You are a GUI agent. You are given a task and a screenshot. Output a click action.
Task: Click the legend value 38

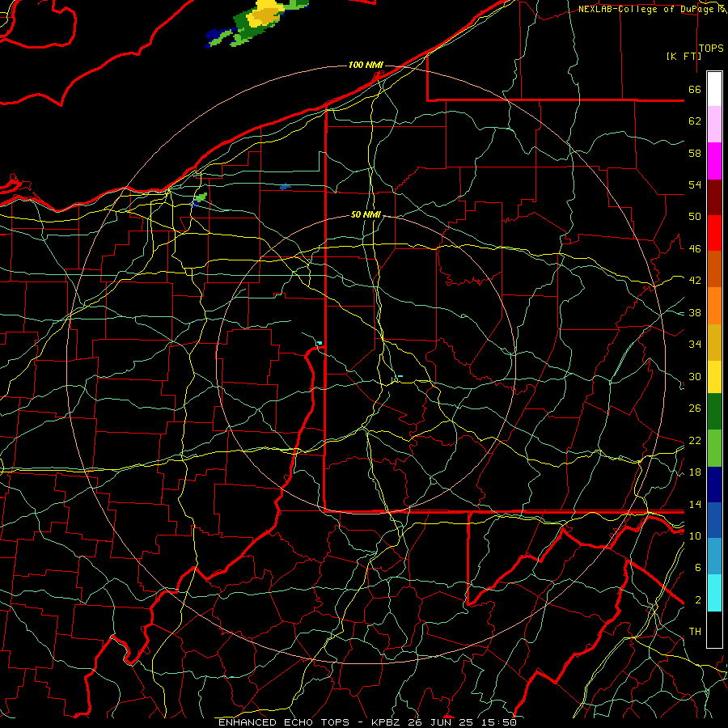coord(695,312)
